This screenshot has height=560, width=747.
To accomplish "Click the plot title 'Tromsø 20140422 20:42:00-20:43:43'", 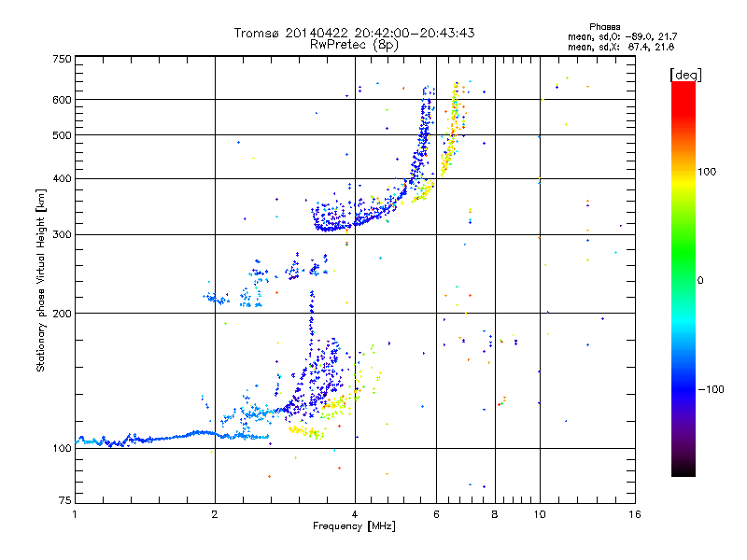I will point(354,33).
